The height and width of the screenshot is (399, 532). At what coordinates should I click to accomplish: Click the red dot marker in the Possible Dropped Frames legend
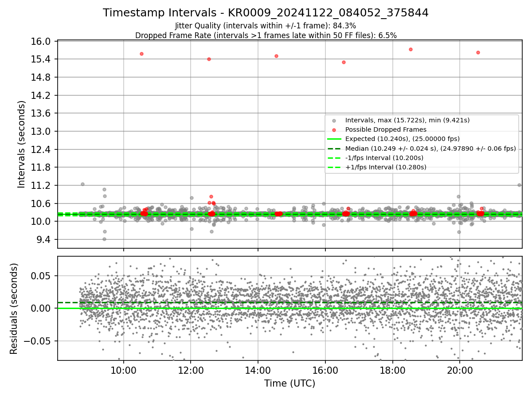tap(334, 130)
